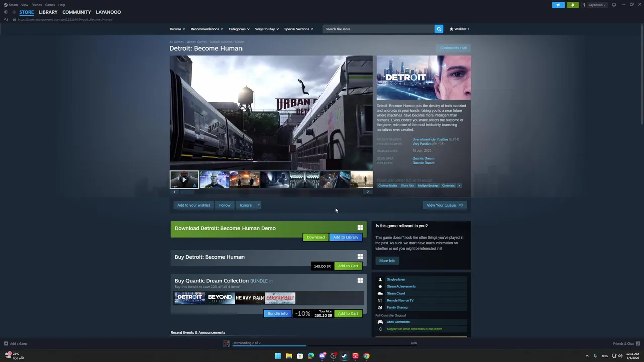Screen dimensions: 644x362
Task: Click the Single-player feature icon
Action: (380, 279)
